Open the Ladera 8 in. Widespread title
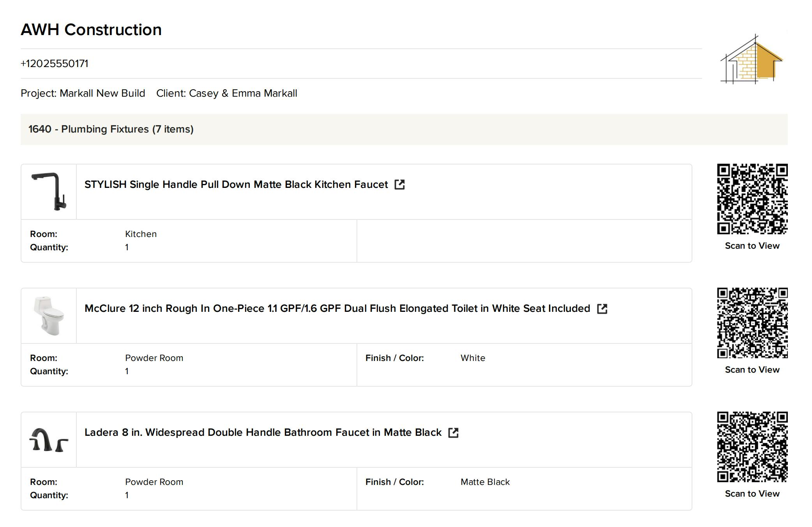 [x=263, y=432]
